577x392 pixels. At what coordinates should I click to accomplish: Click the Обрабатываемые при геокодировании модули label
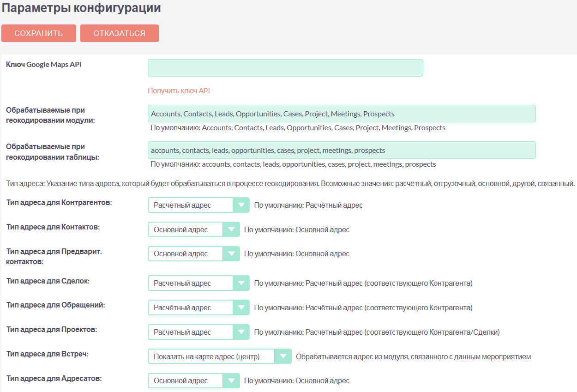pyautogui.click(x=54, y=115)
